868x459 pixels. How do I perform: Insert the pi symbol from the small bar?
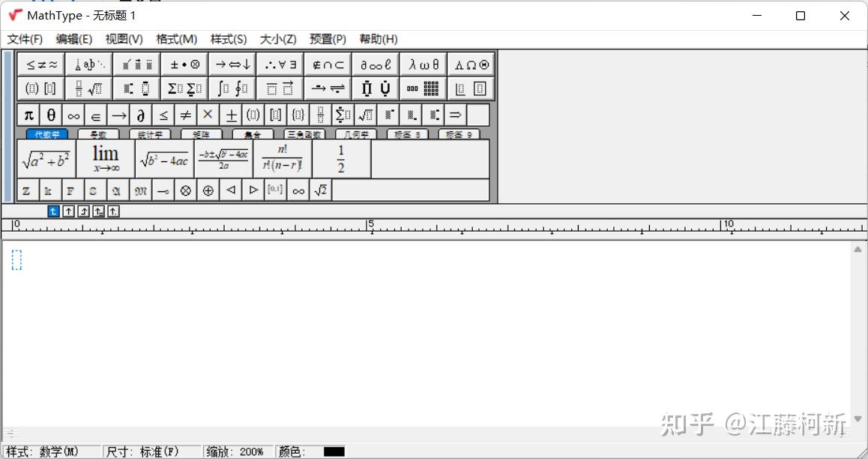coord(28,115)
